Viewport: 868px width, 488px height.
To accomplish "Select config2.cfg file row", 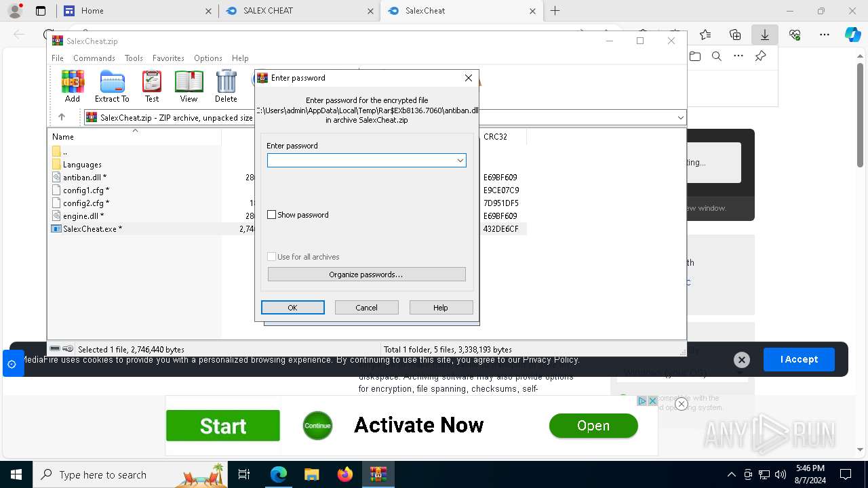I will click(x=86, y=203).
